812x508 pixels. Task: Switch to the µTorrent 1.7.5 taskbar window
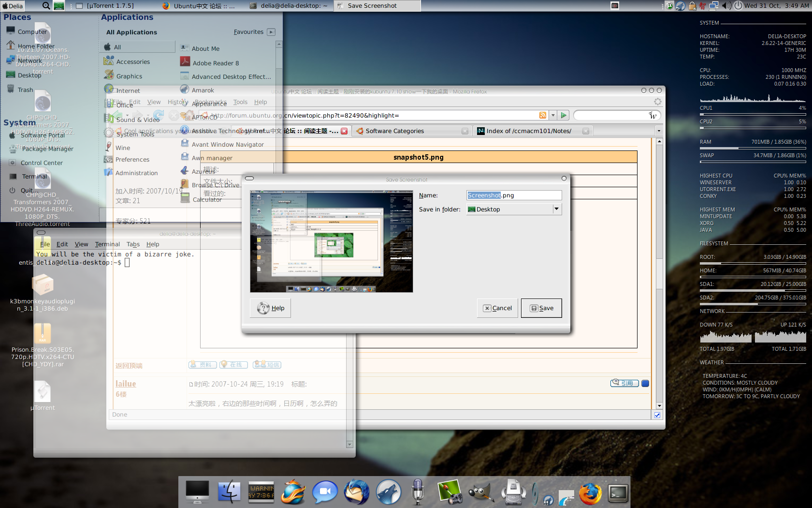(105, 6)
